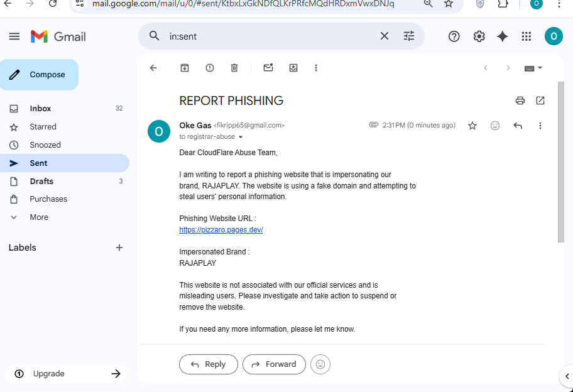The height and width of the screenshot is (392, 573).
Task: Clear the in:sent search query
Action: tap(385, 36)
